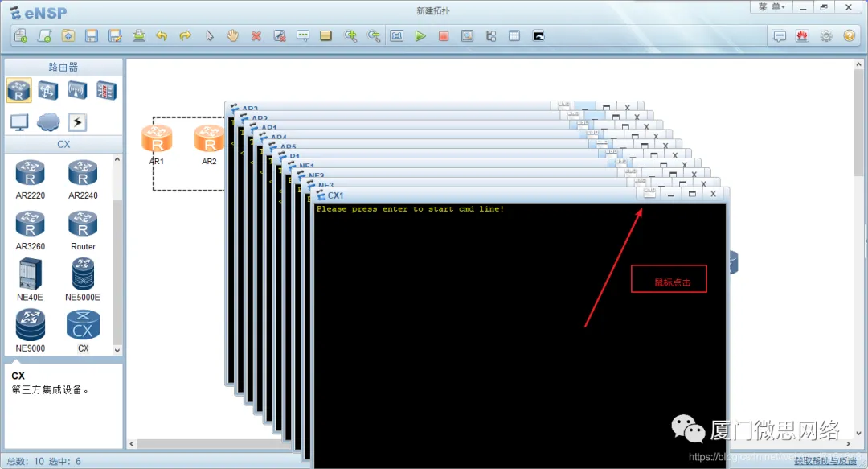Print the topology
Image resolution: width=868 pixels, height=469 pixels.
pos(139,36)
